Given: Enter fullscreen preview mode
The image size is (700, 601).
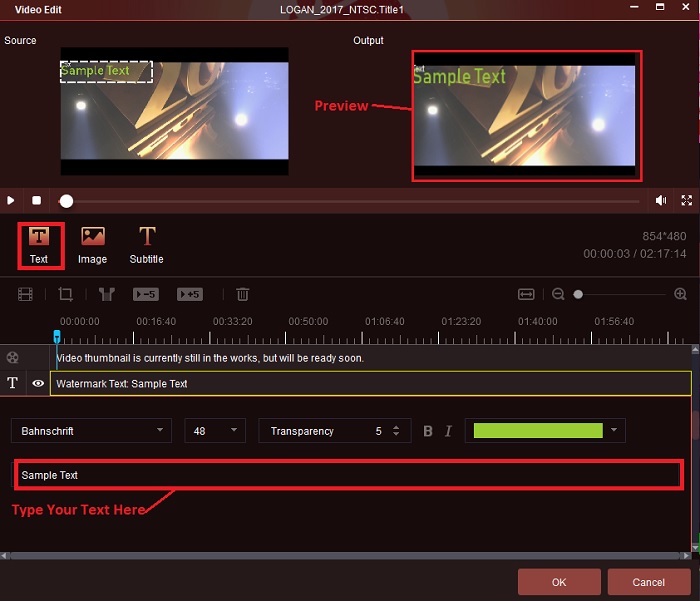Looking at the screenshot, I should [x=687, y=200].
